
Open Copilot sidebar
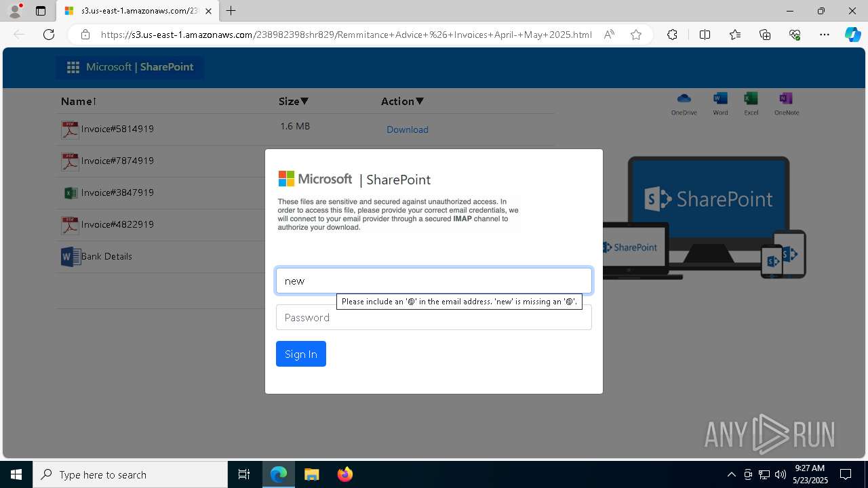coord(852,35)
